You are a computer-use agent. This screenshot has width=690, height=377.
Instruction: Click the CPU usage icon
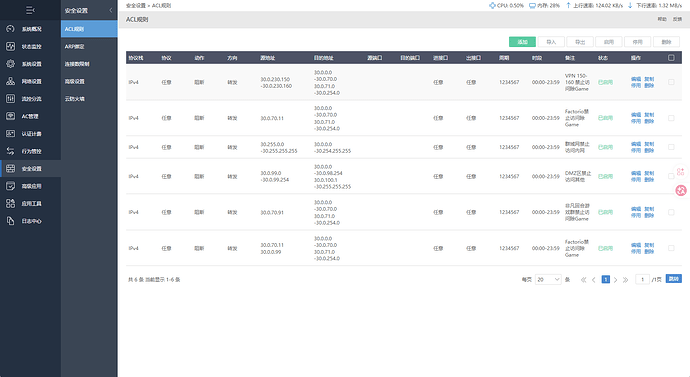[492, 5]
